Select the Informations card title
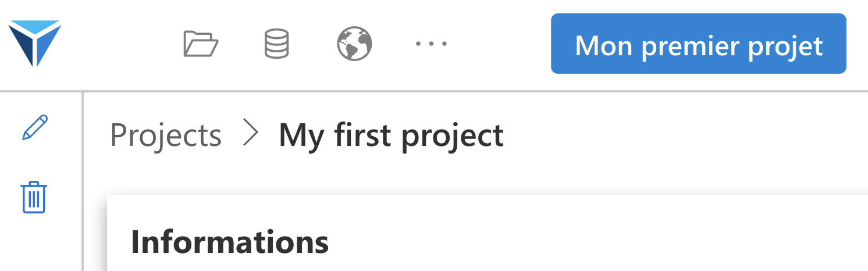The height and width of the screenshot is (271, 868). [x=230, y=242]
